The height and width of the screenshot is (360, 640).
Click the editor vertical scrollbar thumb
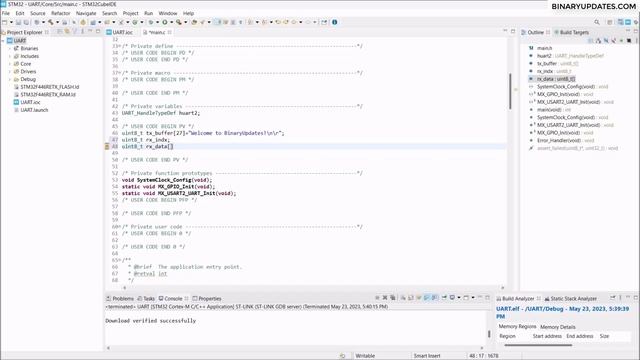510,91
